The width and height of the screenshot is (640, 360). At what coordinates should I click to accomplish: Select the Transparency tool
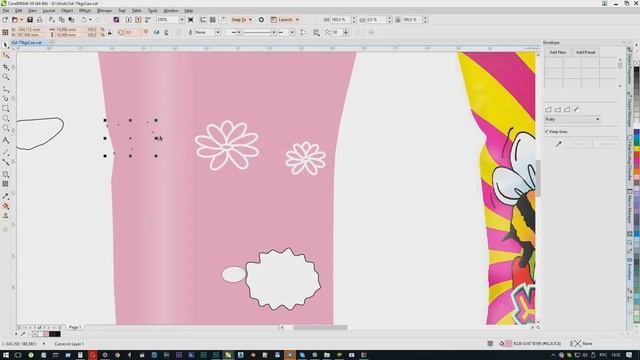pyautogui.click(x=6, y=184)
